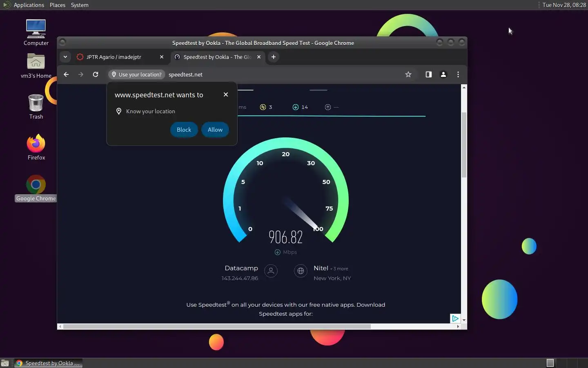
Task: Click the AdChoices icon
Action: (455, 319)
